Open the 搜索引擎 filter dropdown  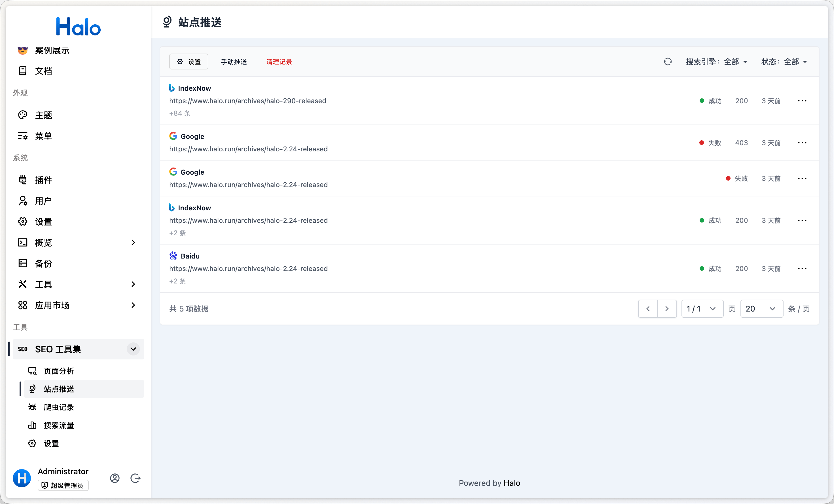716,62
